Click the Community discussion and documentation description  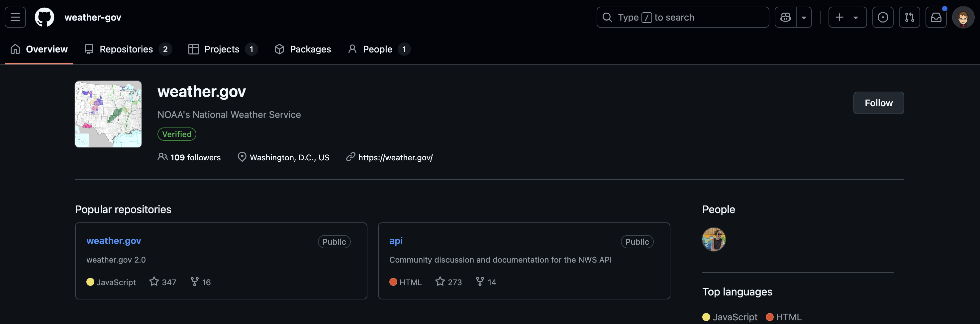coord(500,260)
